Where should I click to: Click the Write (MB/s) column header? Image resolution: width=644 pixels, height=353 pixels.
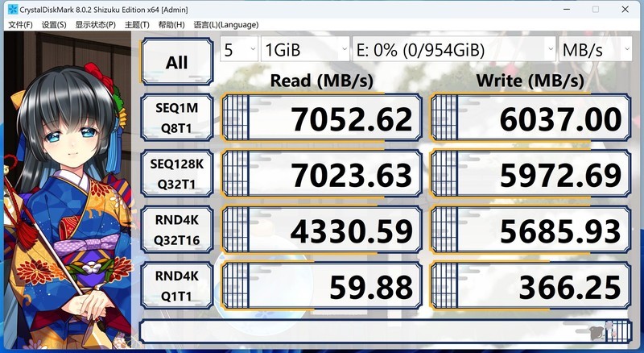click(x=530, y=81)
